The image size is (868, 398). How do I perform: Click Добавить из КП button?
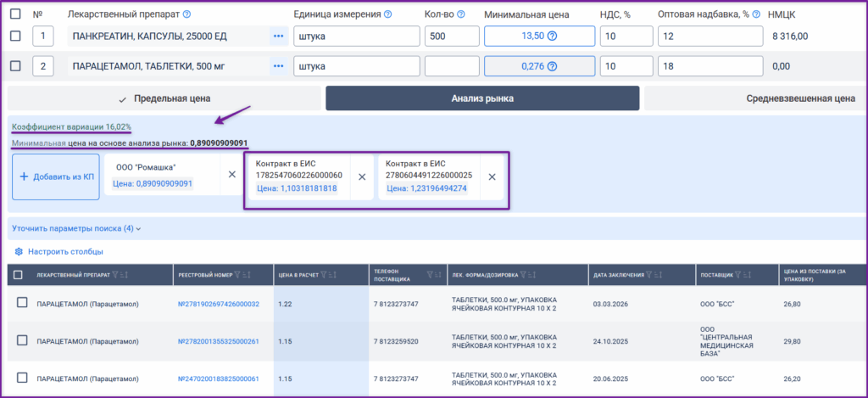[x=56, y=177]
